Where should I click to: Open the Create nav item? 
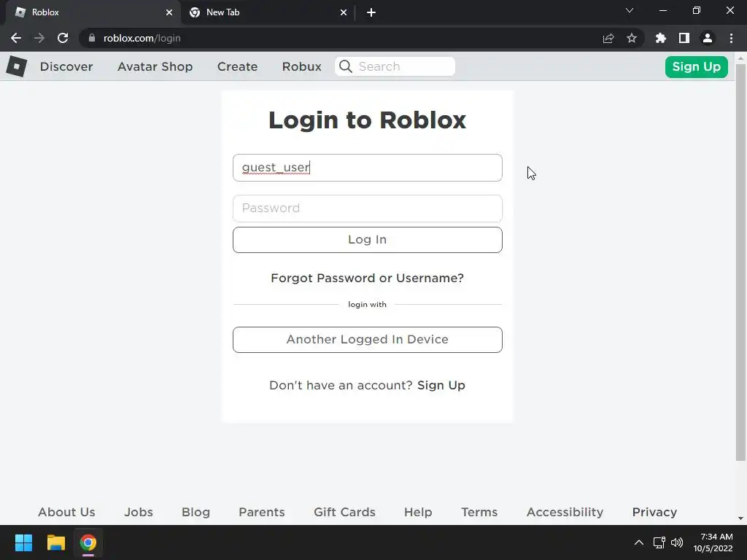tap(237, 66)
